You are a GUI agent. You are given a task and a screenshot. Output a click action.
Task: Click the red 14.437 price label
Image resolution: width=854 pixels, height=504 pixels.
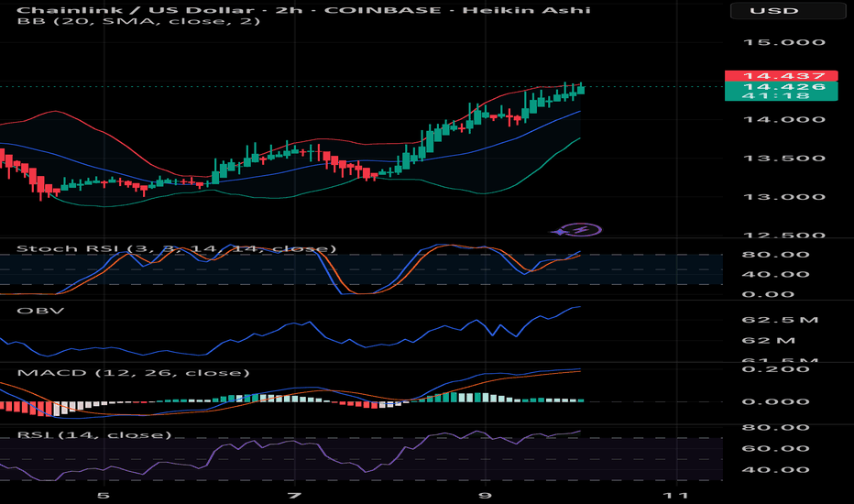pos(781,76)
